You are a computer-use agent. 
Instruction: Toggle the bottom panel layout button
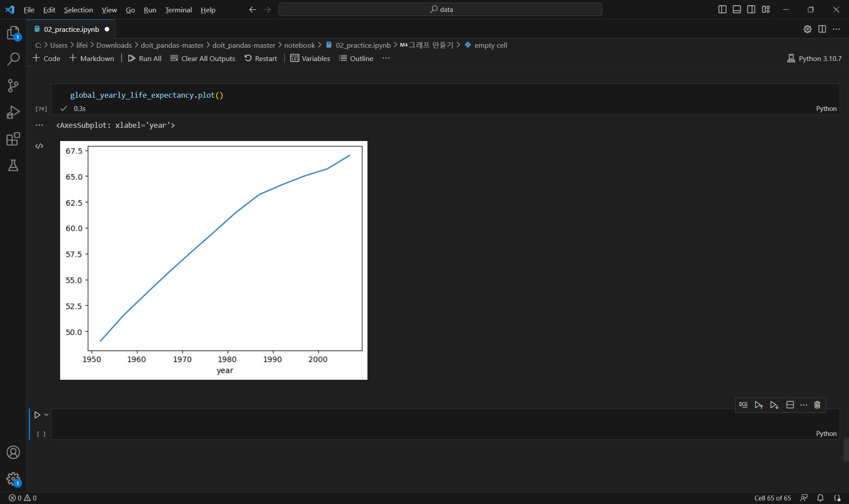737,9
